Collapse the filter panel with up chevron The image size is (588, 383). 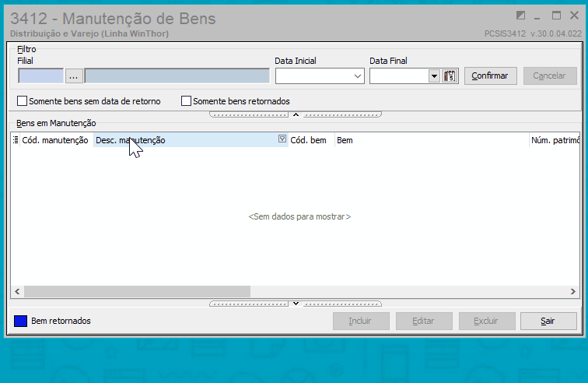point(296,114)
